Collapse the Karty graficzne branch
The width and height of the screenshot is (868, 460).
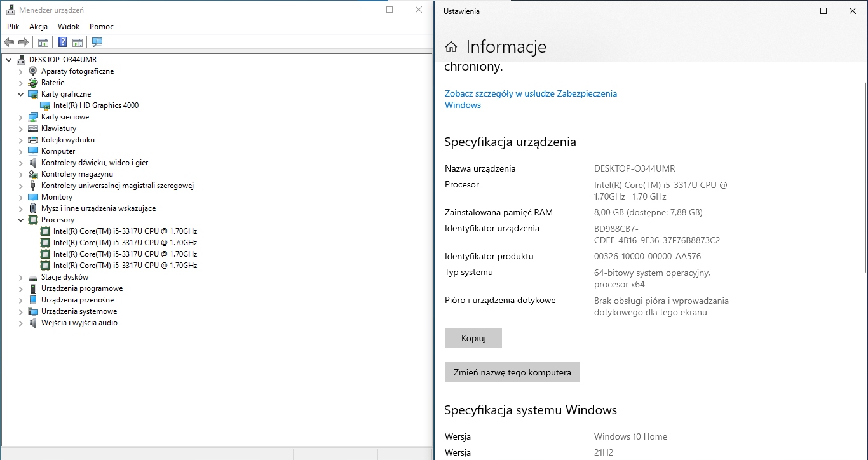tap(20, 94)
